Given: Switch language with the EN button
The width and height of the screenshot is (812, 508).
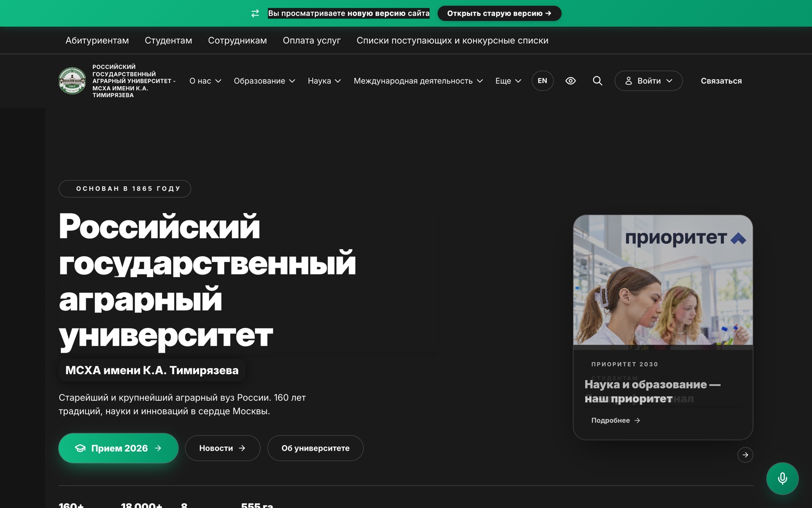Looking at the screenshot, I should click(542, 81).
